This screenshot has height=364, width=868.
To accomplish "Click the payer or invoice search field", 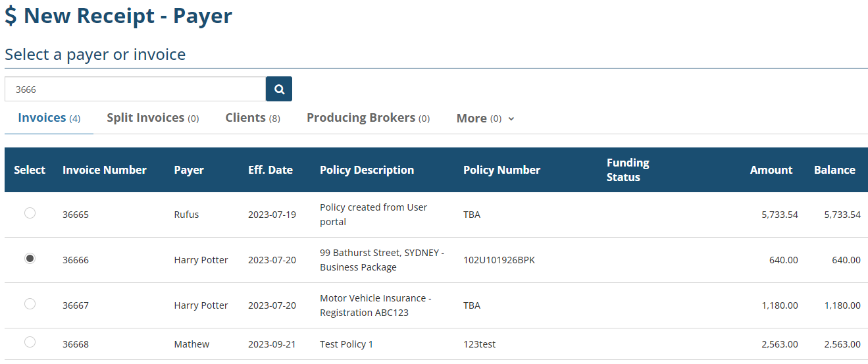I will (135, 89).
